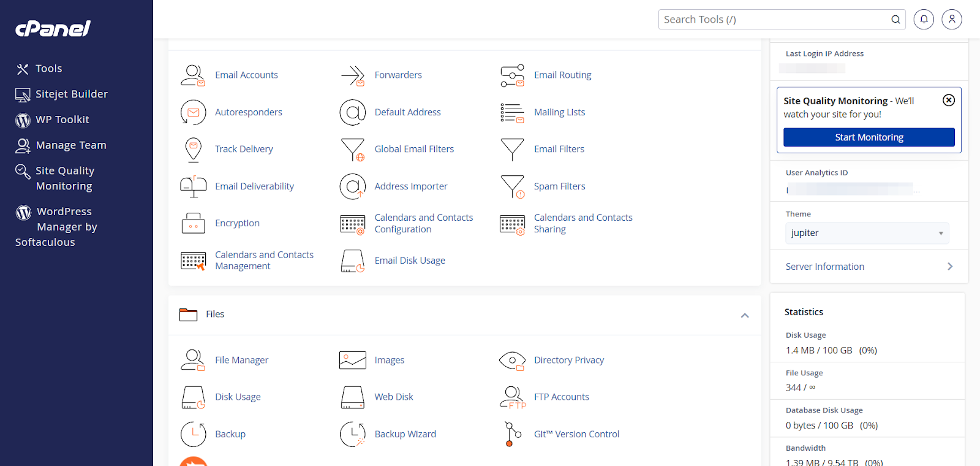
Task: Open the Web Disk icon
Action: 353,397
